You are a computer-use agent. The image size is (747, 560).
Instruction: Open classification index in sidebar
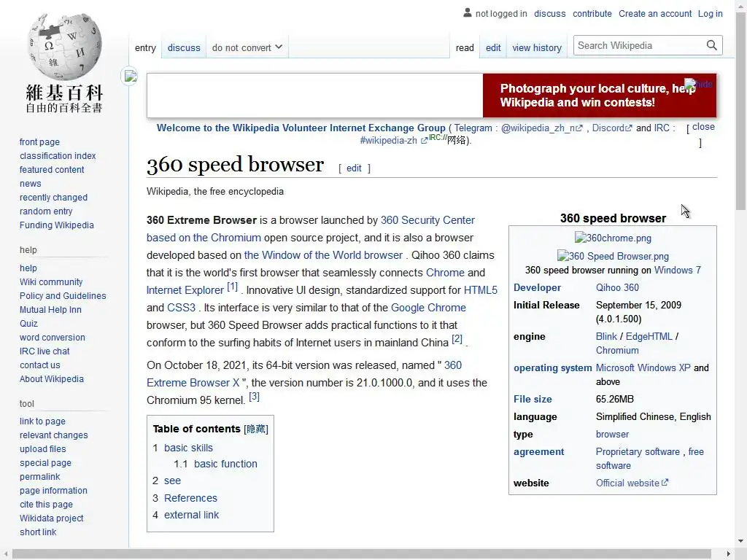point(58,156)
